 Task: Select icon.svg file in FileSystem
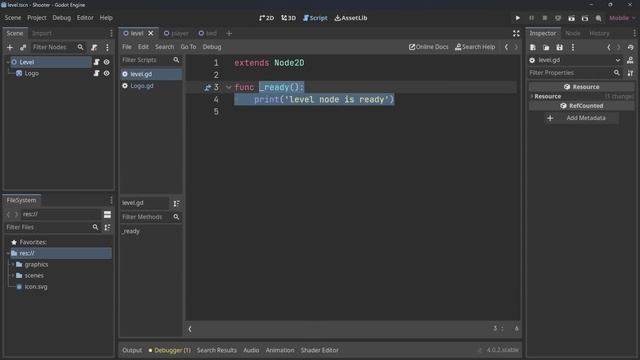(36, 287)
